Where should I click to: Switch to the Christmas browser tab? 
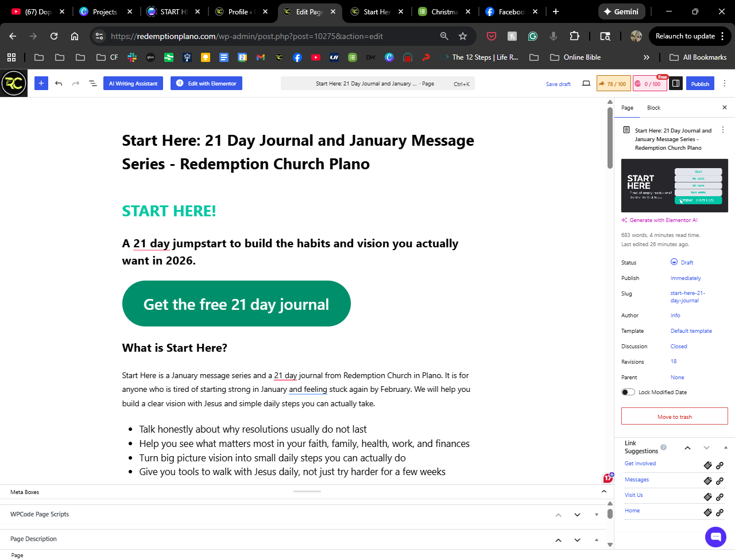[x=444, y=11]
